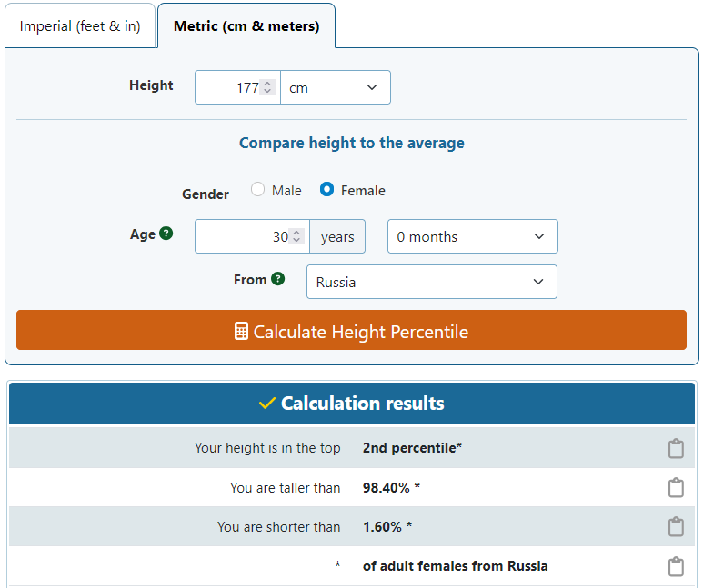The width and height of the screenshot is (703, 588).
Task: Copy the 'taller than 98.40%' result
Action: tap(676, 488)
